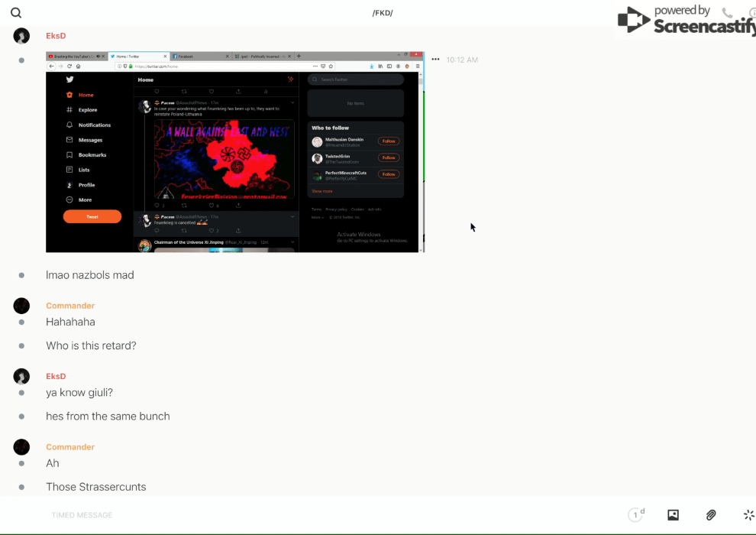This screenshot has height=535, width=756.
Task: Send a ping with the burst icon
Action: pos(748,515)
